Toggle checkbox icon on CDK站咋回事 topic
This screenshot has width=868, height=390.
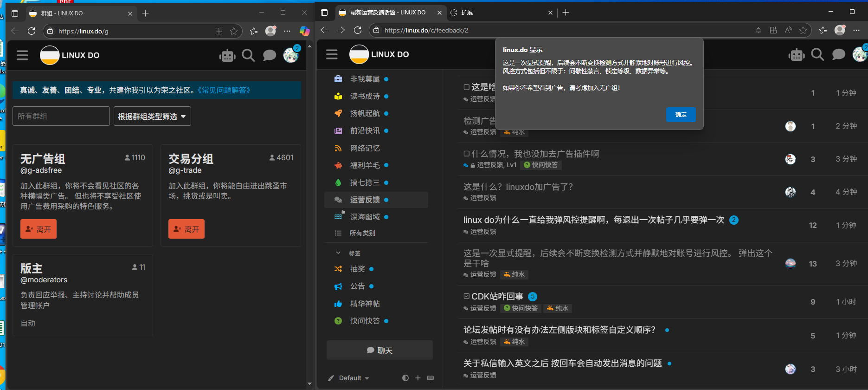coord(467,296)
